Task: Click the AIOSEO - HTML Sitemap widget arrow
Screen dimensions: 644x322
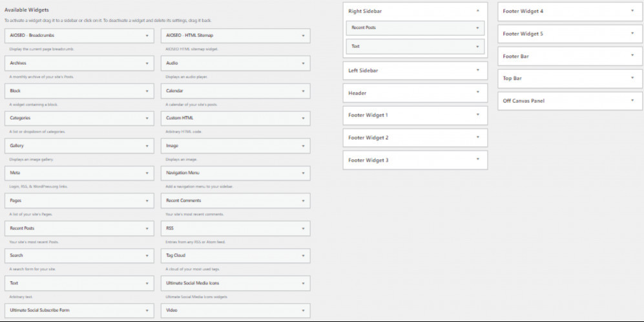Action: 303,36
